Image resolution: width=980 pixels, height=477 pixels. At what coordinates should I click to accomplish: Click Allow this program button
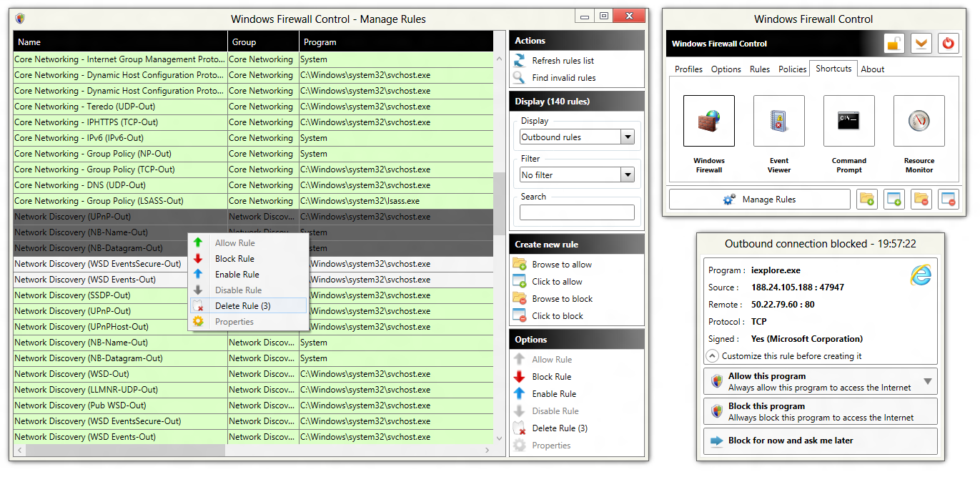point(820,382)
